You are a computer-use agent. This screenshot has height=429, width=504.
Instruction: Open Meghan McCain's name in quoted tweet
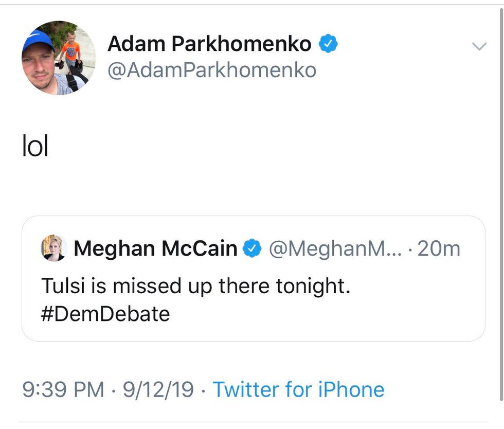(155, 249)
